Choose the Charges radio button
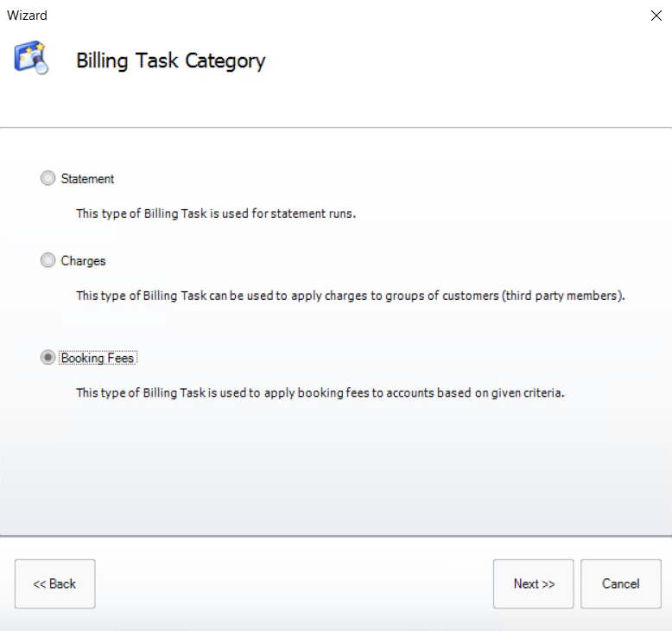The width and height of the screenshot is (672, 631). [48, 260]
